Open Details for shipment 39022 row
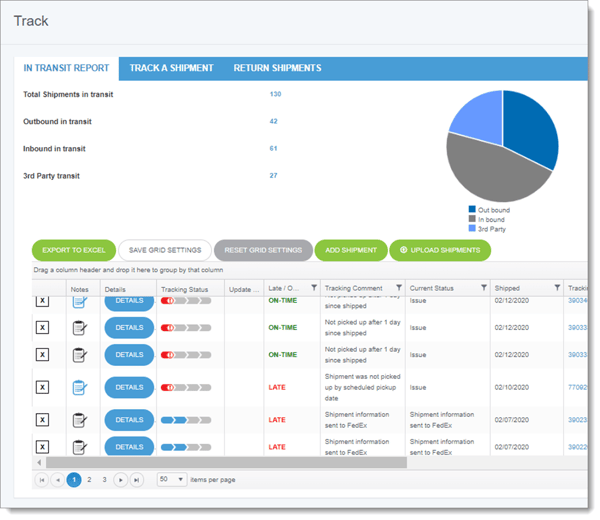The width and height of the screenshot is (600, 520). pos(129,447)
